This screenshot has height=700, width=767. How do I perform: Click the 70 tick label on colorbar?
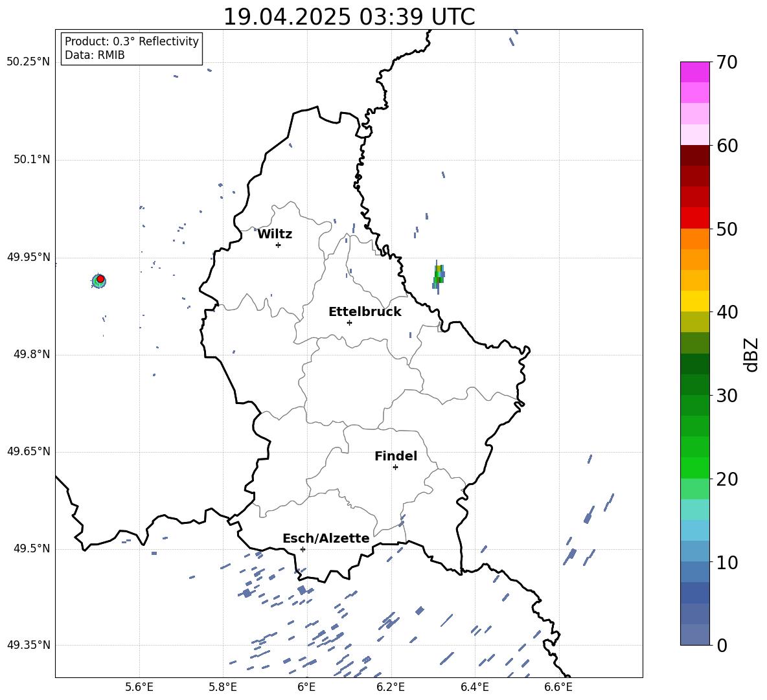(x=727, y=62)
